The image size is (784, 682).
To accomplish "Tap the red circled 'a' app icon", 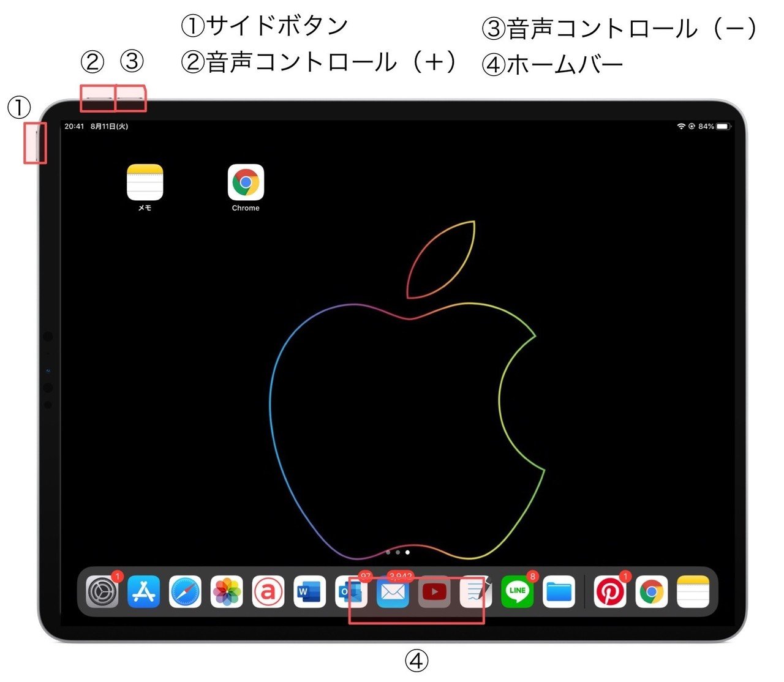I will [x=268, y=592].
